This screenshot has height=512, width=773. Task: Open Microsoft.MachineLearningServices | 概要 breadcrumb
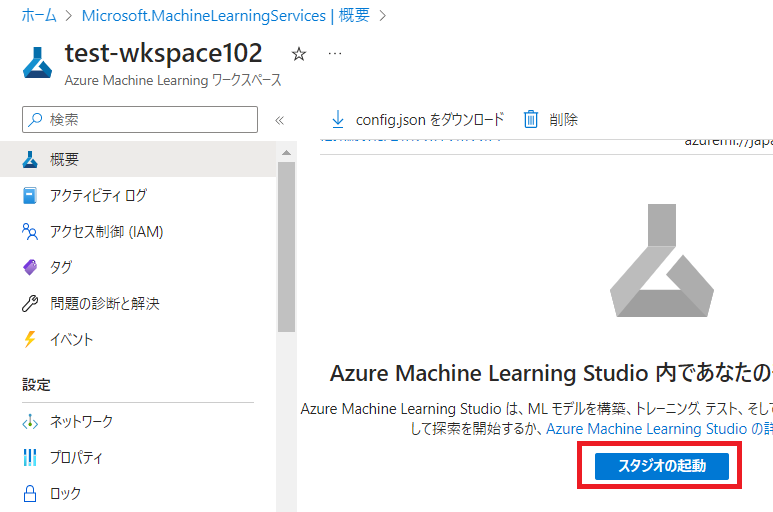click(225, 16)
